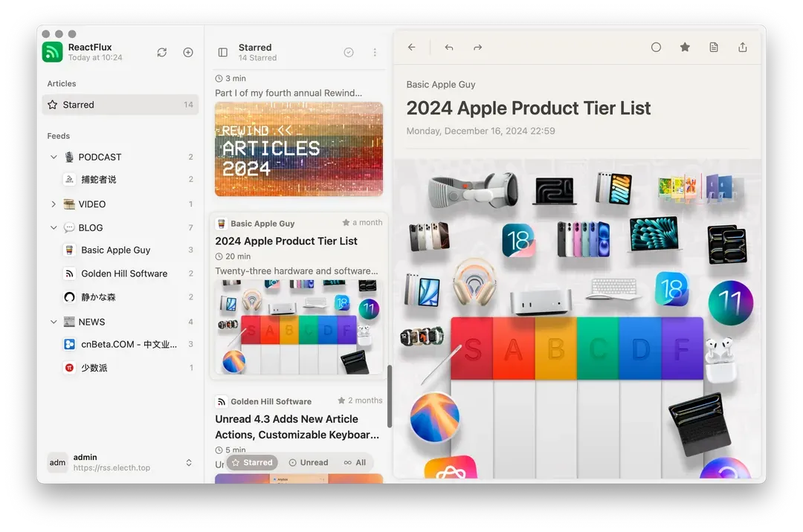Open the Golden Hill Software feed
Image resolution: width=803 pixels, height=532 pixels.
pyautogui.click(x=123, y=273)
